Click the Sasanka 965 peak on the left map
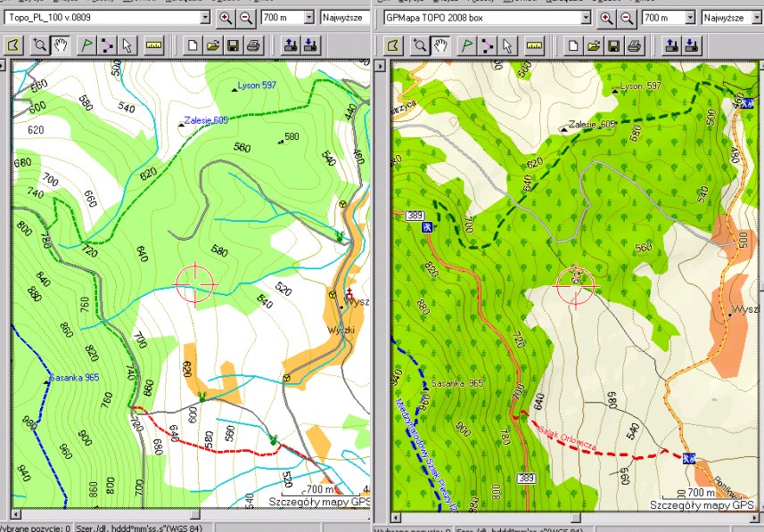 point(46,382)
